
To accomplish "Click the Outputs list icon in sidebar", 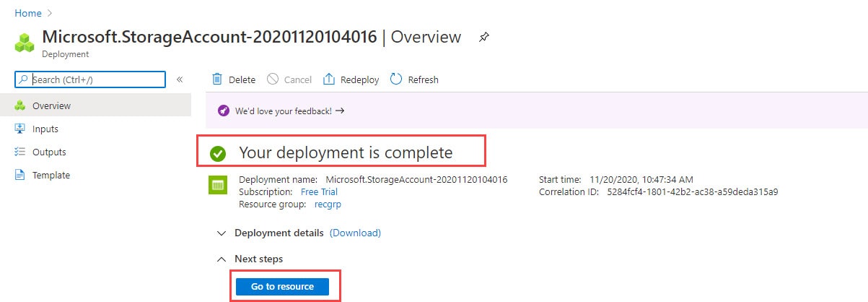I will point(19,152).
